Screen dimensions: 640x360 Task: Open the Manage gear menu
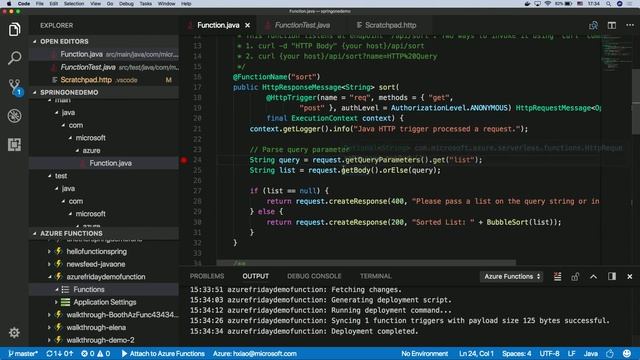pos(14,333)
